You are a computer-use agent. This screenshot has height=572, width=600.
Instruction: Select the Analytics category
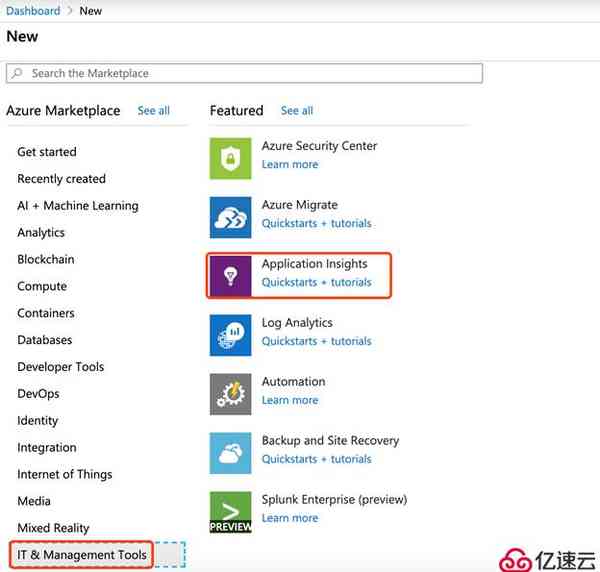point(41,233)
